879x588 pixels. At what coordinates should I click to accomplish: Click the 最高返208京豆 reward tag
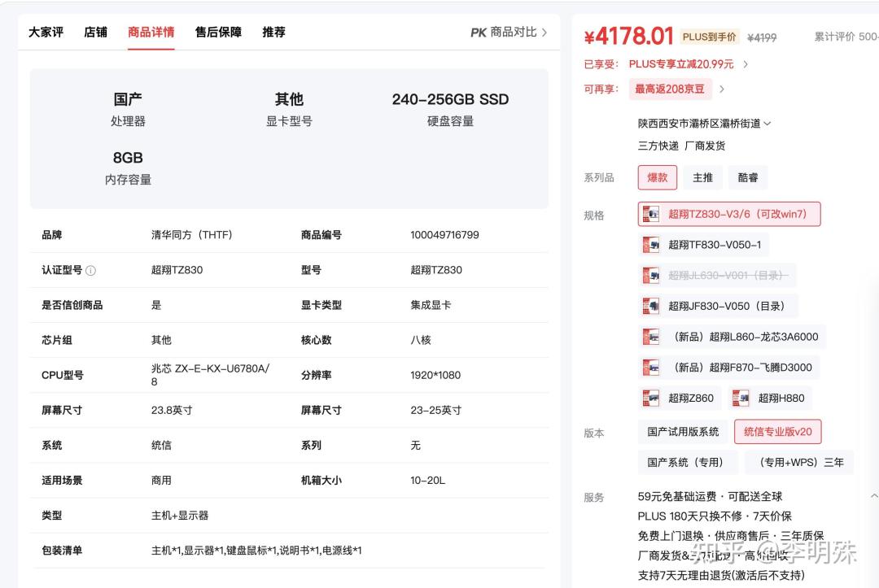pos(670,89)
